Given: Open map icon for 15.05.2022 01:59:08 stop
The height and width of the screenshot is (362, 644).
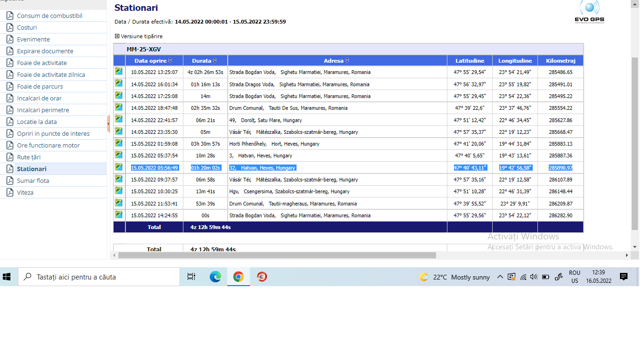Looking at the screenshot, I should pos(118,143).
